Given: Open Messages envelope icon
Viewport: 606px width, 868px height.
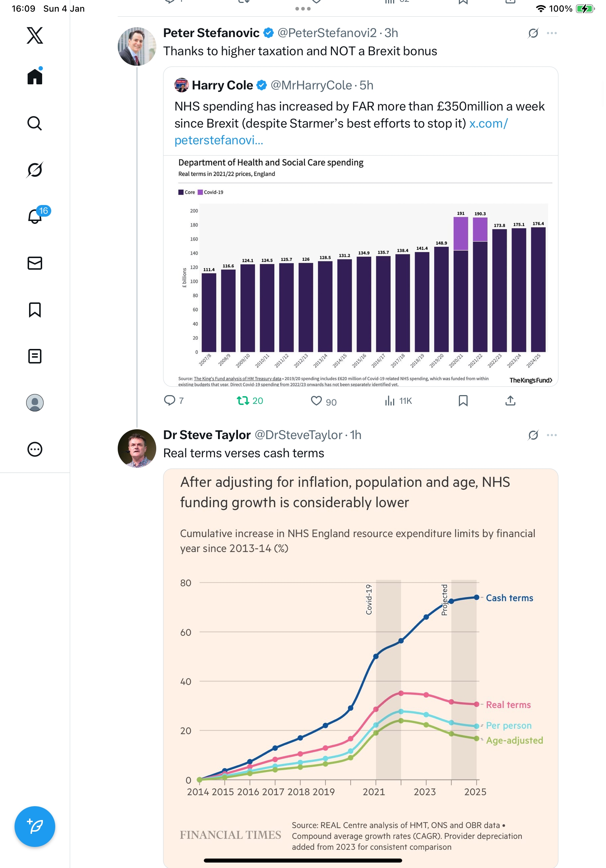Looking at the screenshot, I should pos(35,263).
